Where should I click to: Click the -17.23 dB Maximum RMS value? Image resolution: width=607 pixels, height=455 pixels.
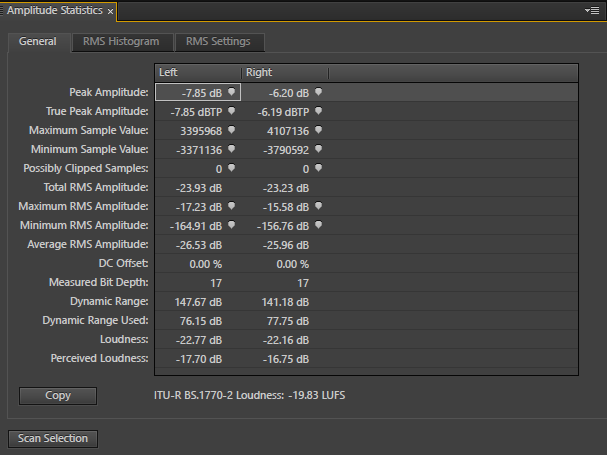199,207
